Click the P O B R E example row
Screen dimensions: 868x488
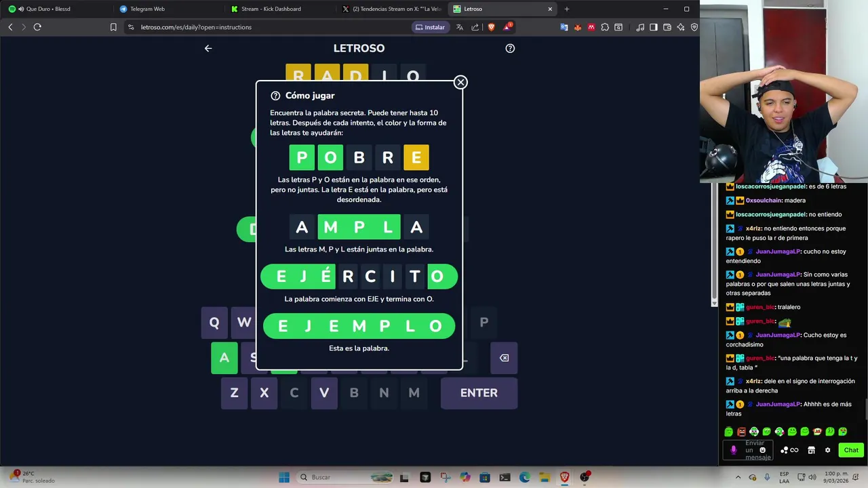[359, 157]
